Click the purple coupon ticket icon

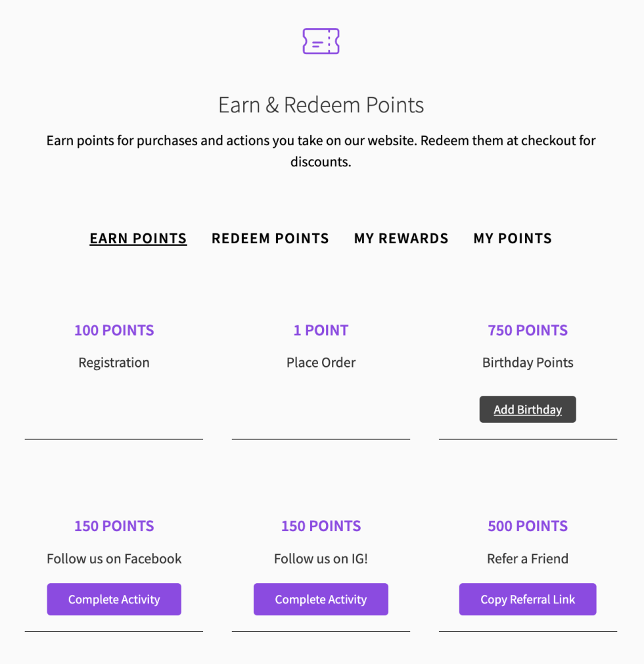point(321,41)
